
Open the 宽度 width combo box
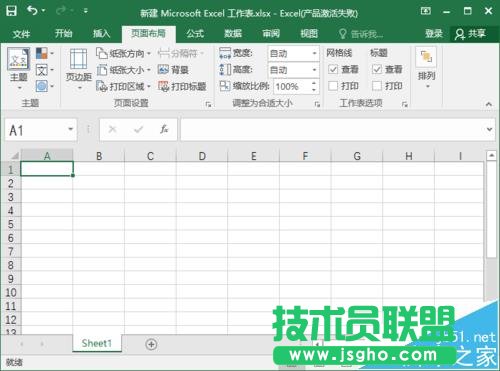pos(293,53)
